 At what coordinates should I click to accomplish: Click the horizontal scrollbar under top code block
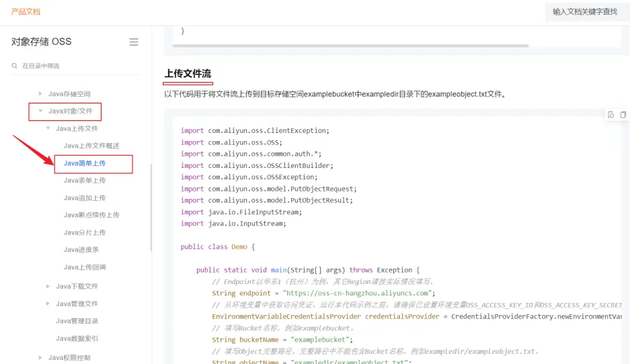(350, 46)
